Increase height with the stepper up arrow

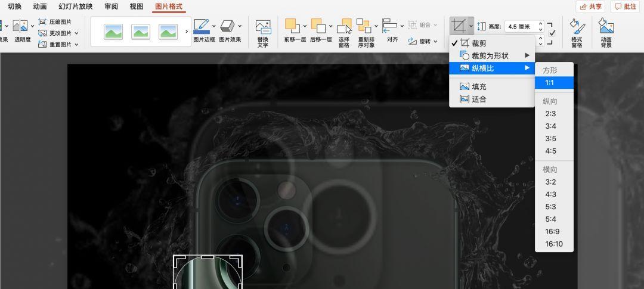540,24
